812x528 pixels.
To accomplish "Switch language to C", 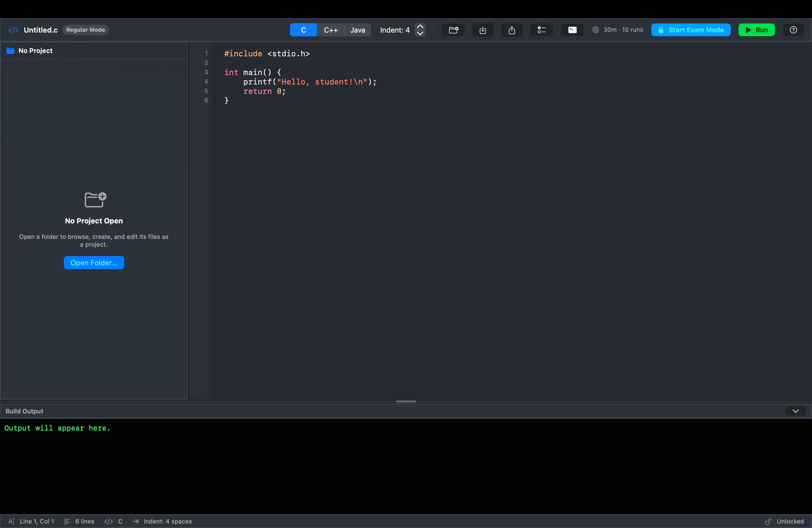I will tap(303, 30).
